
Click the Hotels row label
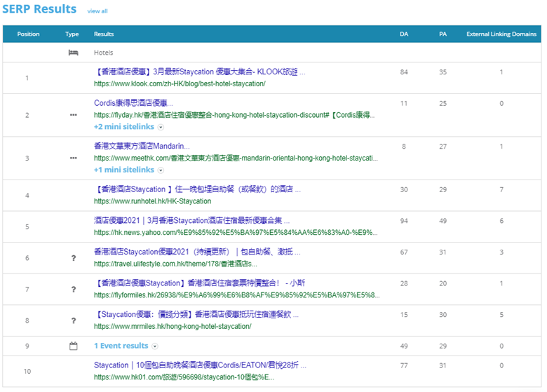tap(103, 53)
